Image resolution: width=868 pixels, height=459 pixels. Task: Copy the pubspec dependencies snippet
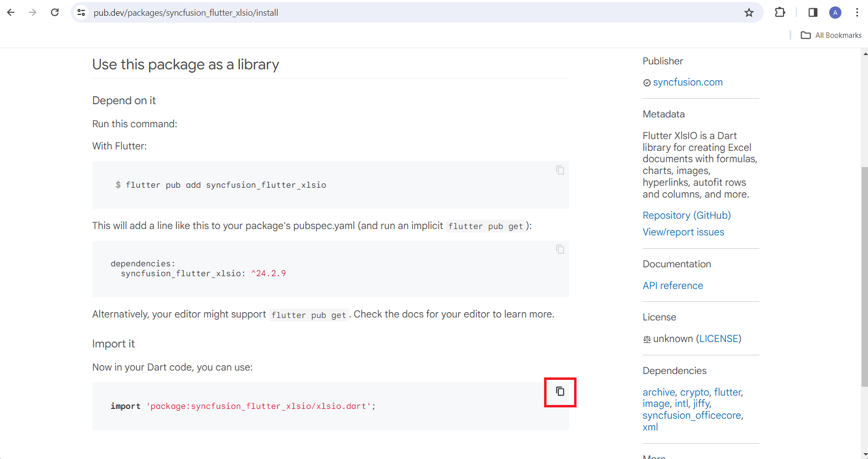click(560, 249)
